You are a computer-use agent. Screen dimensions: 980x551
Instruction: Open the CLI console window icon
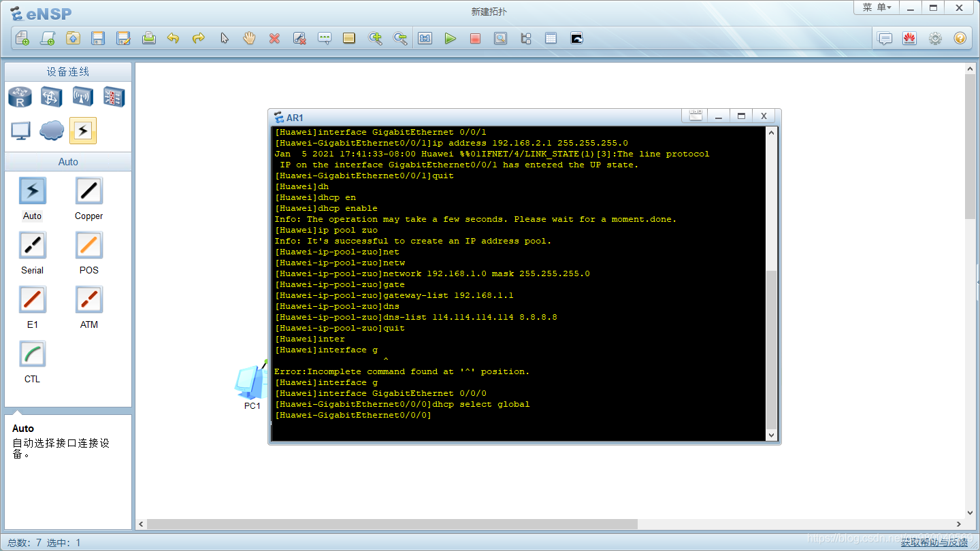point(576,38)
